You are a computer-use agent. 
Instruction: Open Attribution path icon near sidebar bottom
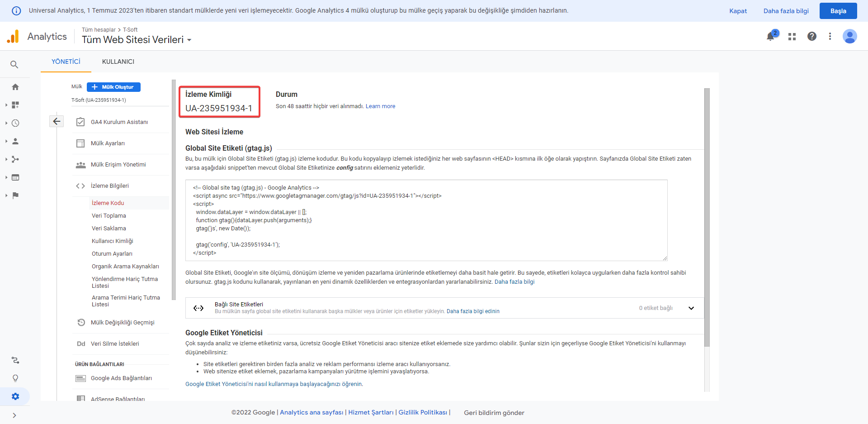[x=15, y=360]
